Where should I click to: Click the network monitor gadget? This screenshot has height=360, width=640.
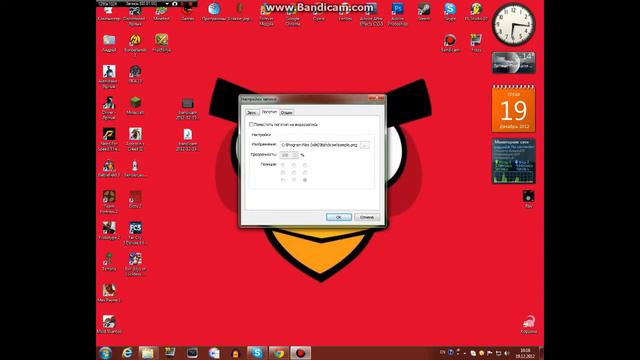pyautogui.click(x=513, y=161)
